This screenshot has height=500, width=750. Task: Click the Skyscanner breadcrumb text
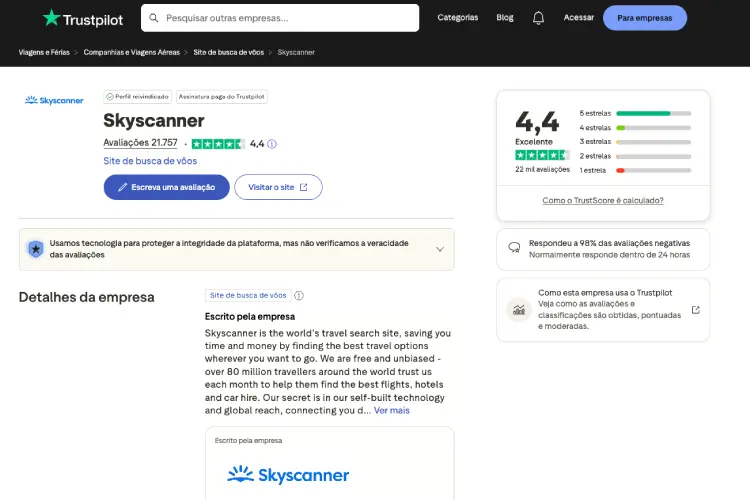tap(296, 52)
